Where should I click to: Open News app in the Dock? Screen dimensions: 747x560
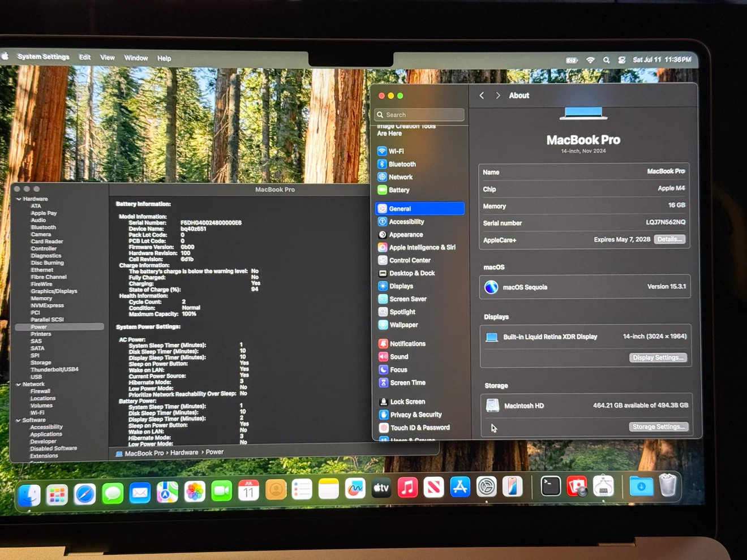point(433,486)
